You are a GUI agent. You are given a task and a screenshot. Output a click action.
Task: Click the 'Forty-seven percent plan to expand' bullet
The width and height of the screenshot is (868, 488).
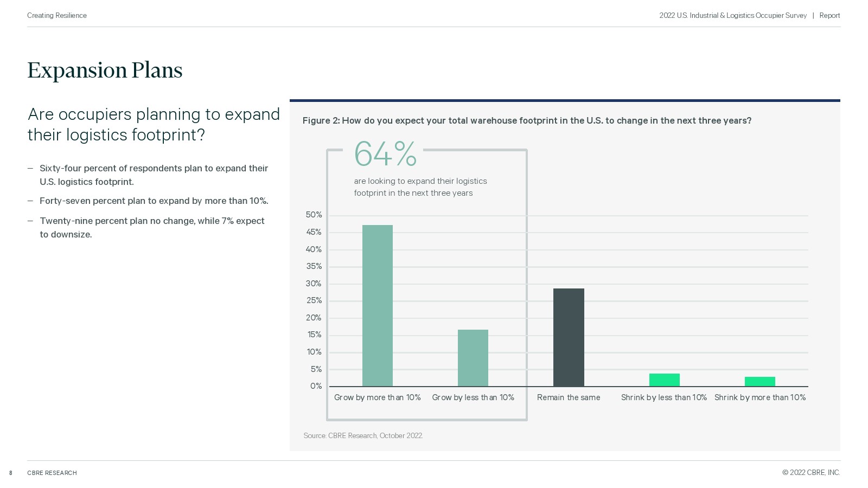(154, 201)
